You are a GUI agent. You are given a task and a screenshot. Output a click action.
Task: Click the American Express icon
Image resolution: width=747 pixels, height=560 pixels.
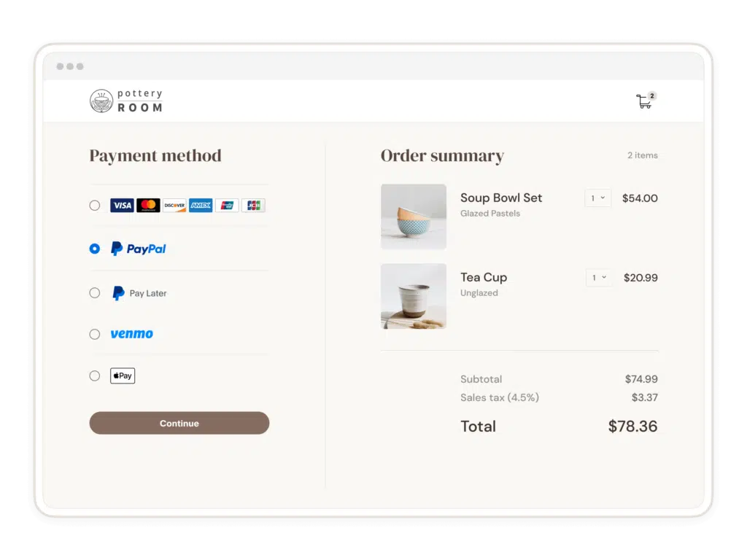[201, 206]
